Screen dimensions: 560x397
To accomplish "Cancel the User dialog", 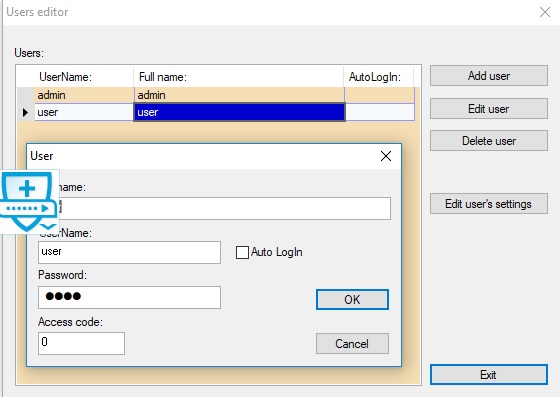I will [x=352, y=343].
